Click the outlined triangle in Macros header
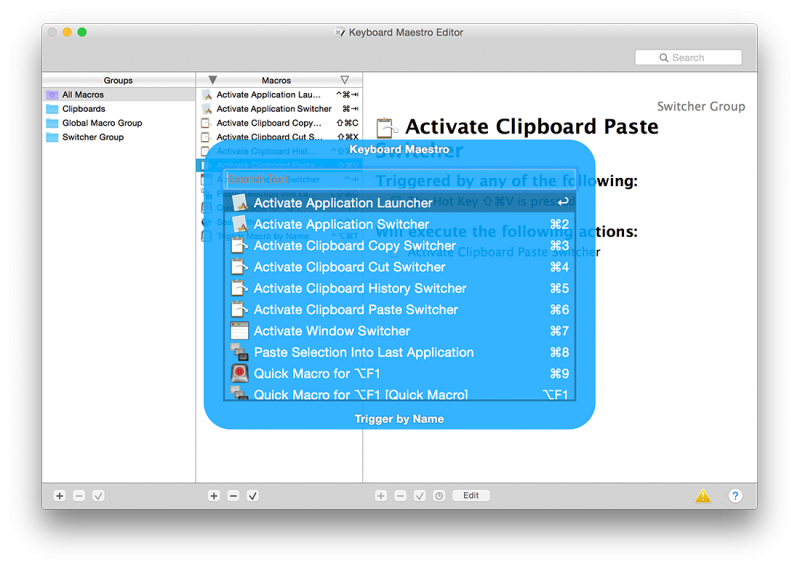The image size is (800, 569). click(x=345, y=80)
